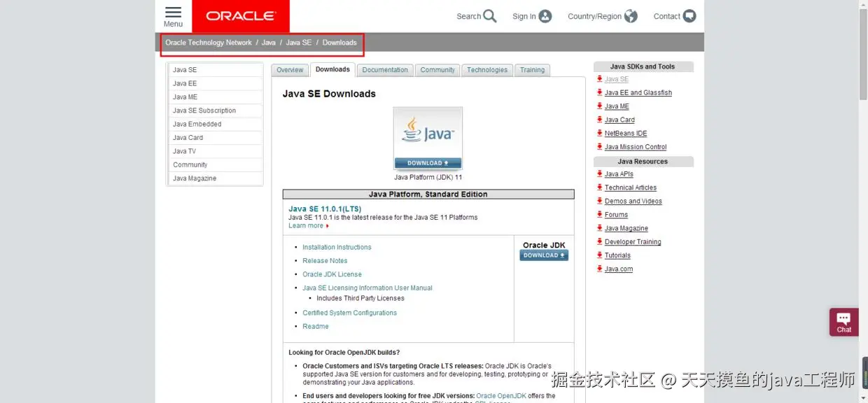868x403 pixels.
Task: Click the Java Platform JDK 11 thumbnail
Action: click(428, 139)
